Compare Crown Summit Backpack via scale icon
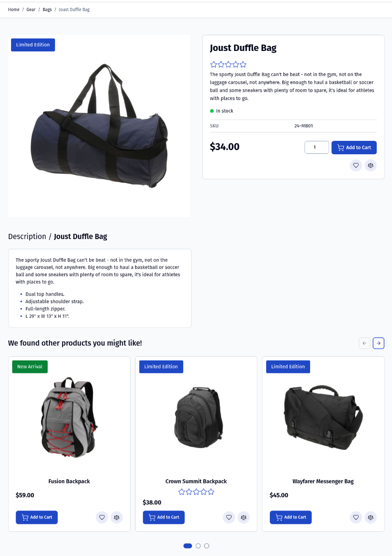Screen dimensions: 392x556 click(x=243, y=518)
